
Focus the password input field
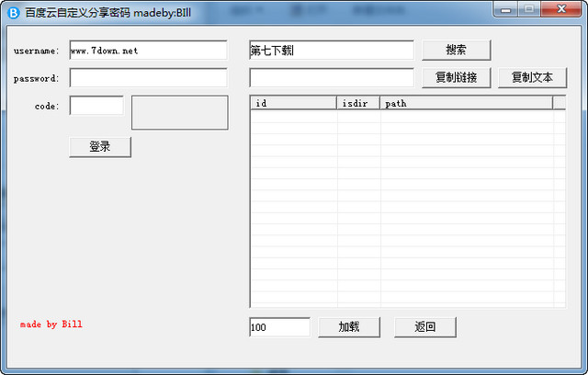pos(149,78)
